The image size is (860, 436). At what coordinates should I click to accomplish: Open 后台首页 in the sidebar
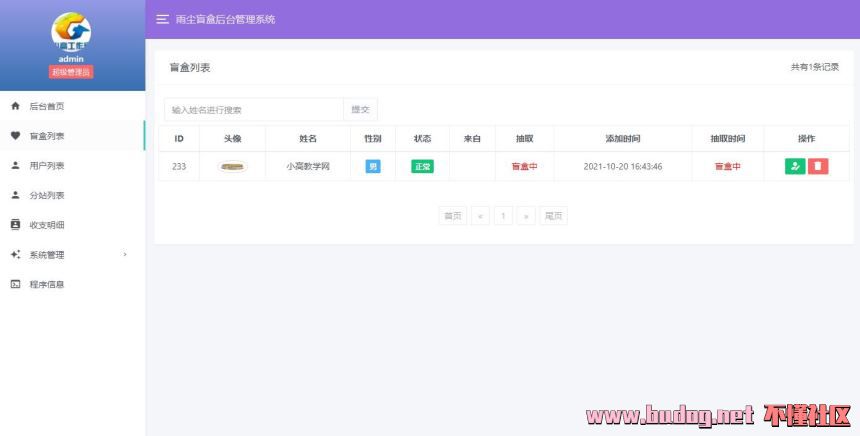(72, 106)
